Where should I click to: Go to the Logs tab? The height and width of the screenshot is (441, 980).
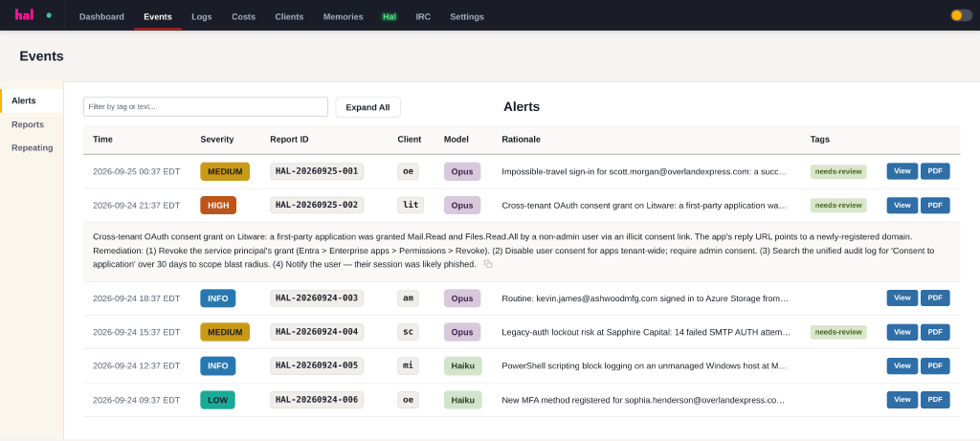[x=201, y=17]
